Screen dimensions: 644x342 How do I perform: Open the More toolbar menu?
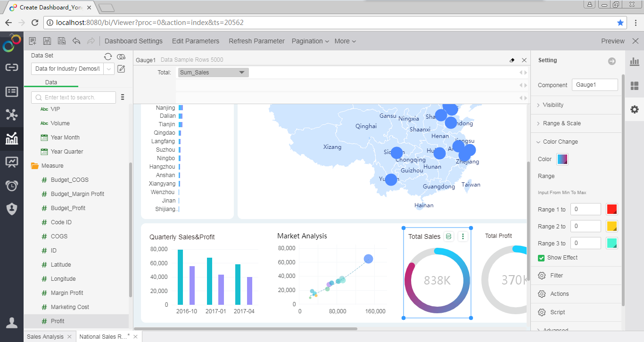click(x=345, y=41)
